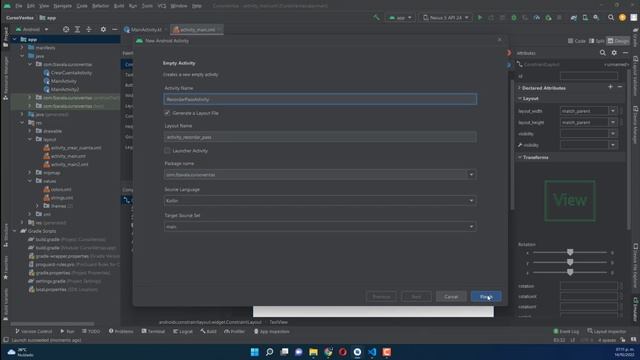
Task: Click the Sync Project with Gradle icon
Action: pyautogui.click(x=574, y=18)
